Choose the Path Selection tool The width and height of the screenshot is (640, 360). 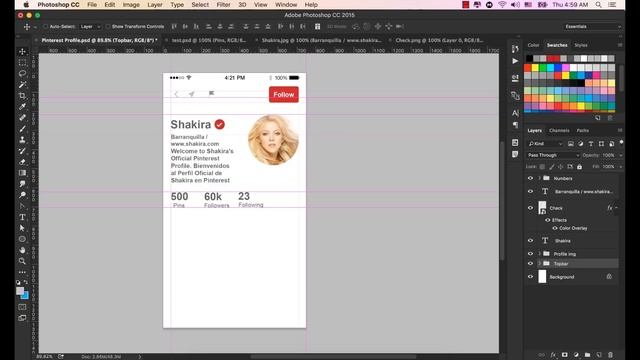[x=22, y=228]
